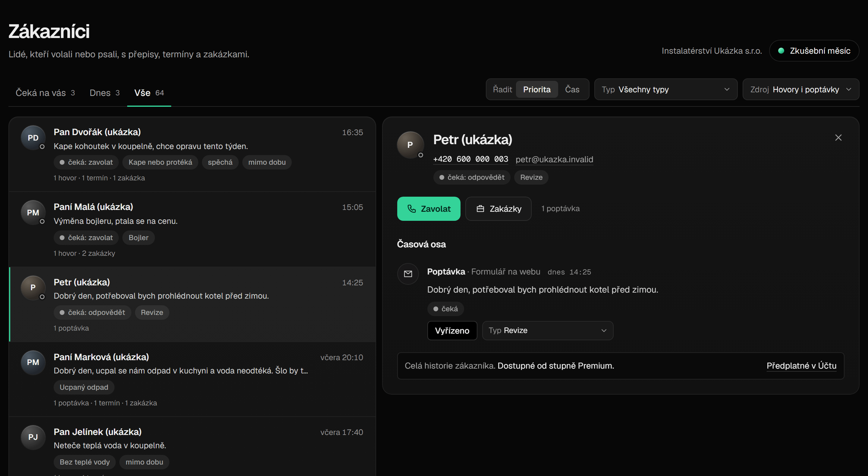868x476 pixels.
Task: Click '1 poptávka' text beside Zakázky
Action: tap(560, 208)
